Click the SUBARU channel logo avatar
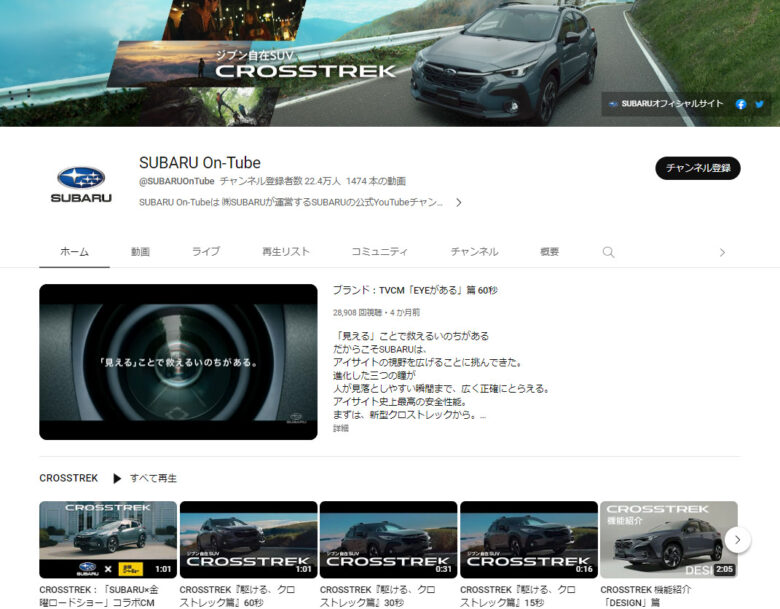Screen dimensions: 780x609 point(81,184)
